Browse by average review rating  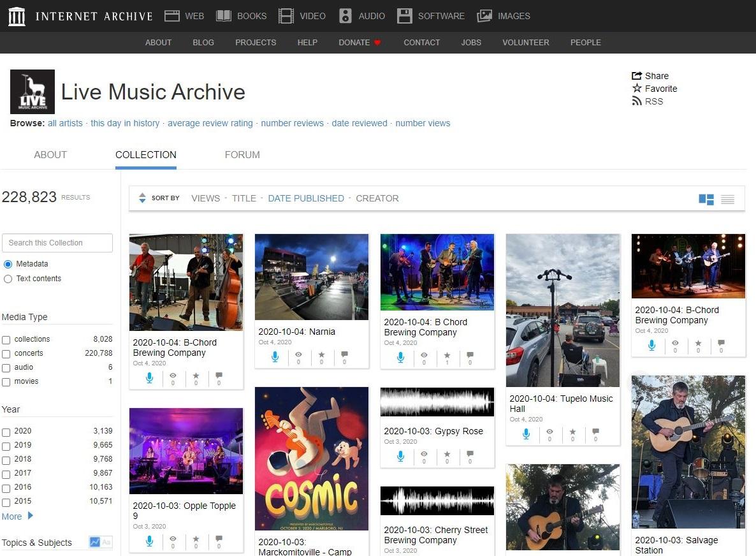210,123
